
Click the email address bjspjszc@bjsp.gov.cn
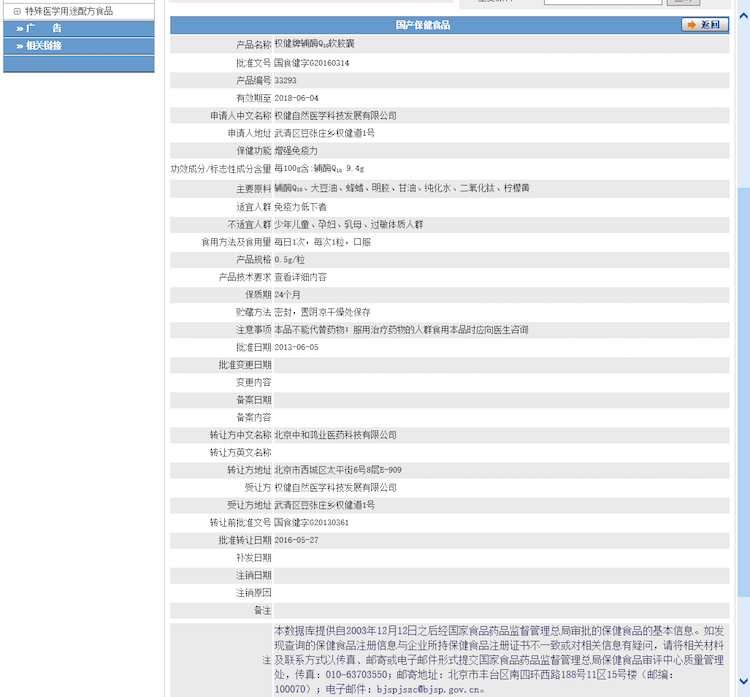point(430,689)
